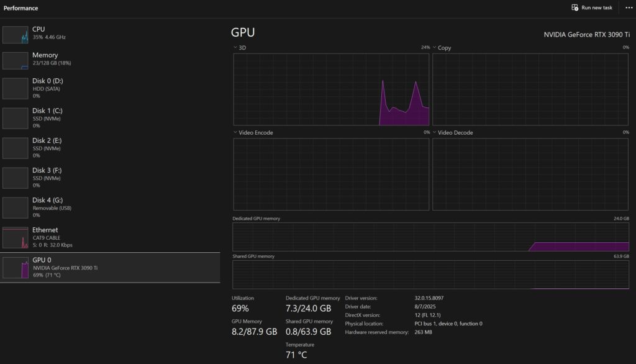Select the Memory usage thumbnail graph

(x=16, y=61)
